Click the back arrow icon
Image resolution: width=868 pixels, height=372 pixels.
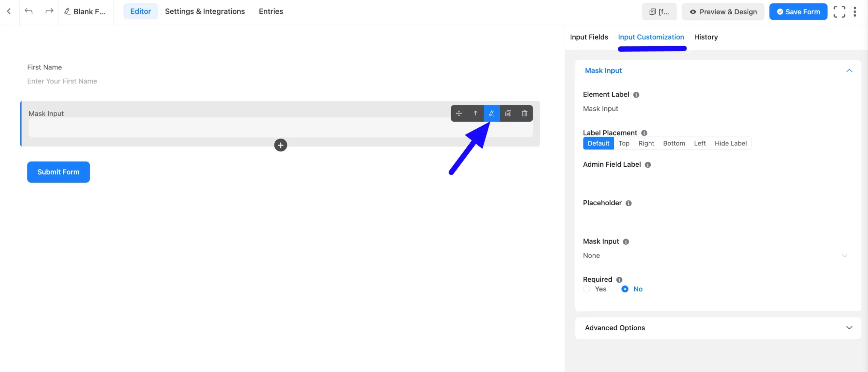pos(9,11)
